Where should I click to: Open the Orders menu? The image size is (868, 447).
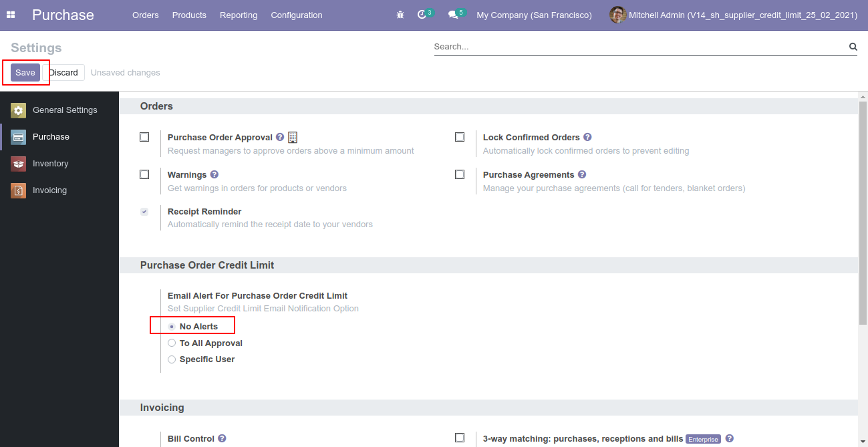pos(146,15)
